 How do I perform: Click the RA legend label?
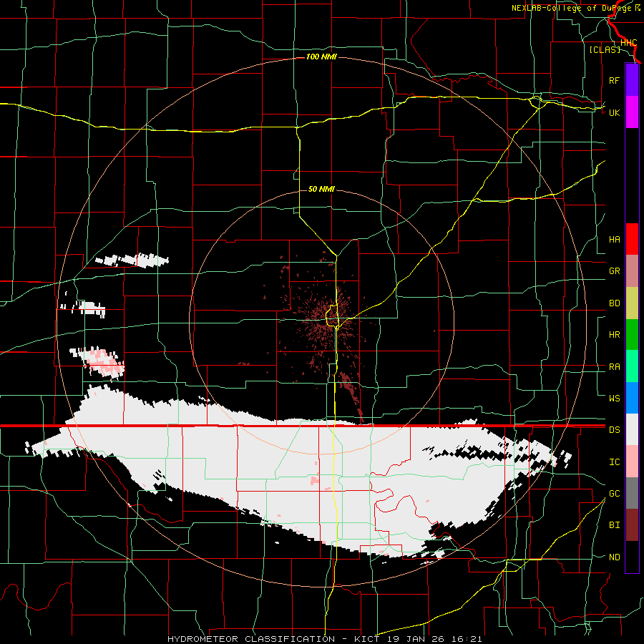(614, 367)
